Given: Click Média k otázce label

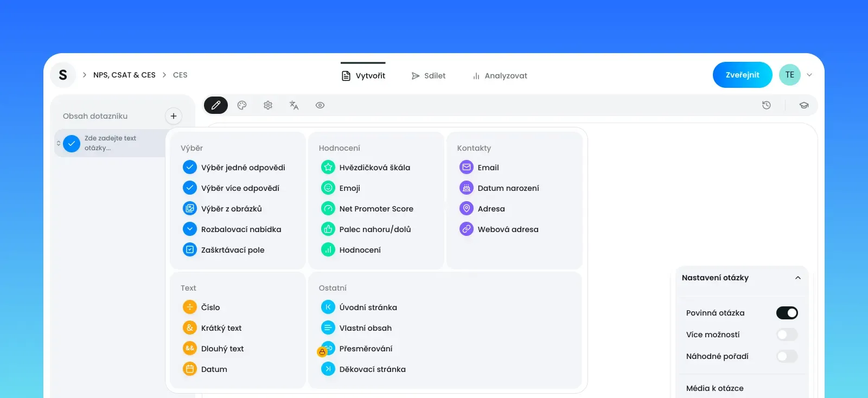Looking at the screenshot, I should 714,388.
